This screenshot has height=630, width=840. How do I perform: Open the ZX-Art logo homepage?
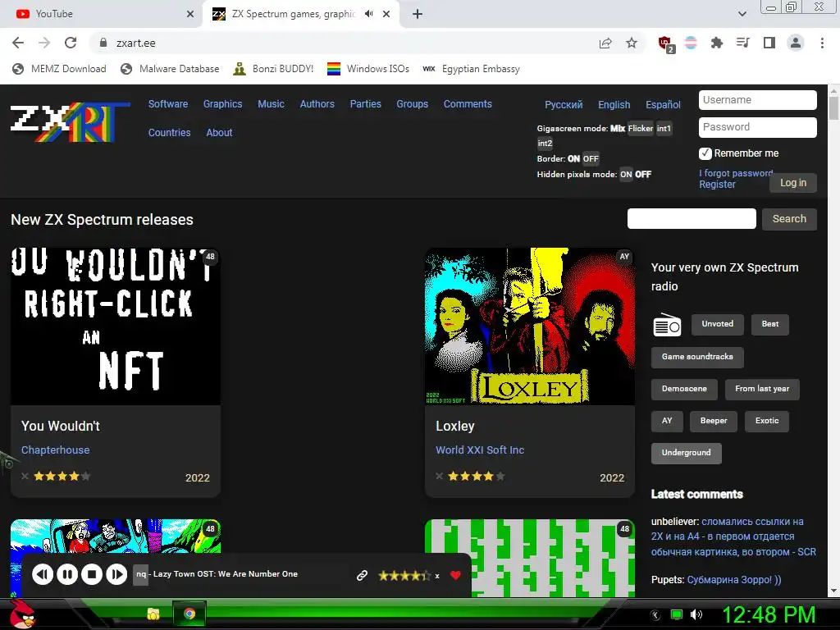click(71, 122)
